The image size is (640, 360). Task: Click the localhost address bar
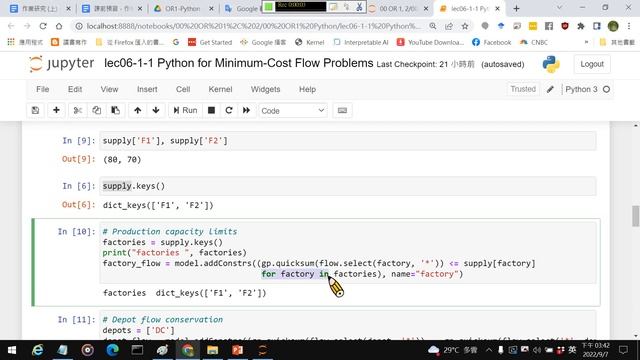pos(253,26)
